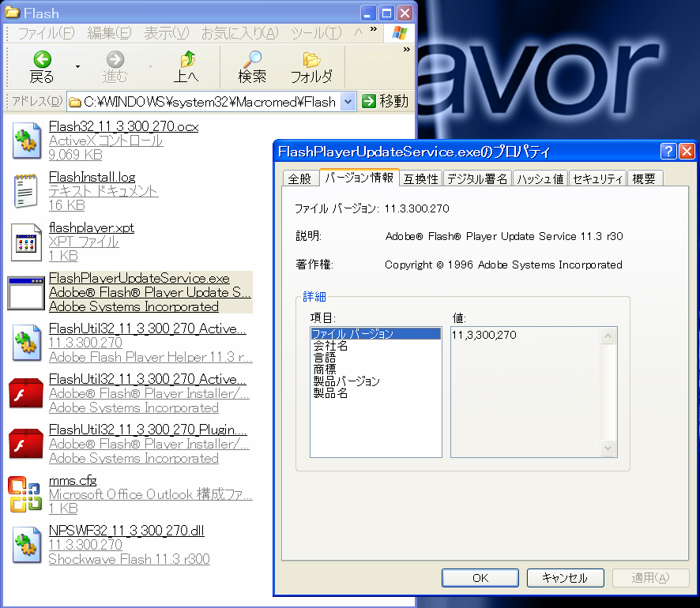This screenshot has height=608, width=700.
Task: Select the red Flash Plugin installer icon
Action: pos(26,444)
